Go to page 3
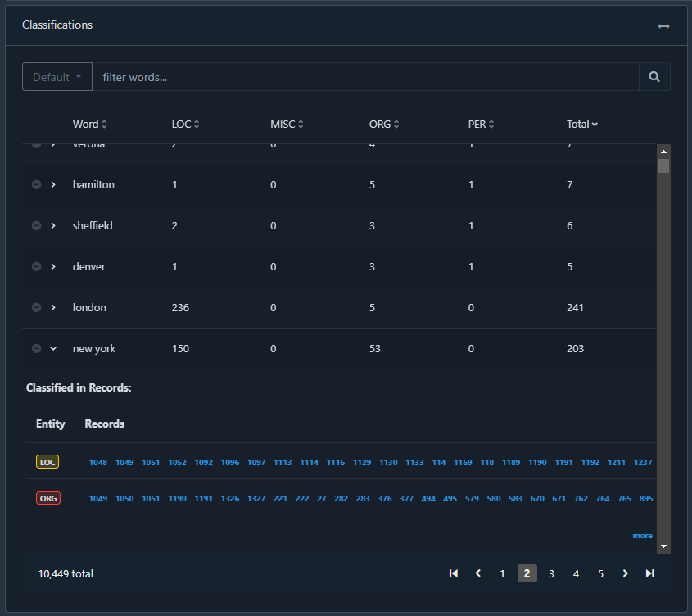The width and height of the screenshot is (692, 616). point(551,573)
